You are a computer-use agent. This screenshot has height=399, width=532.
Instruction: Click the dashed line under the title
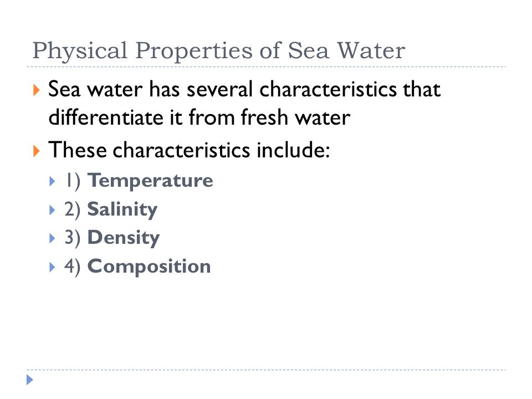pyautogui.click(x=267, y=67)
